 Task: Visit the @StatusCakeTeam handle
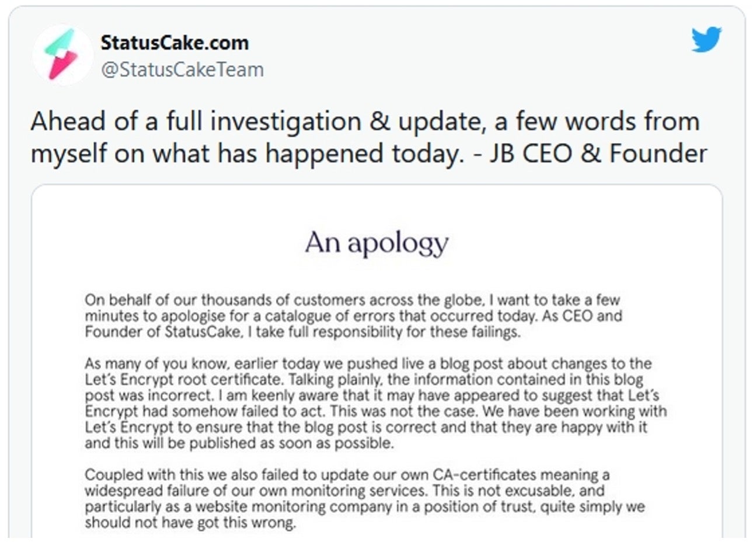[182, 69]
